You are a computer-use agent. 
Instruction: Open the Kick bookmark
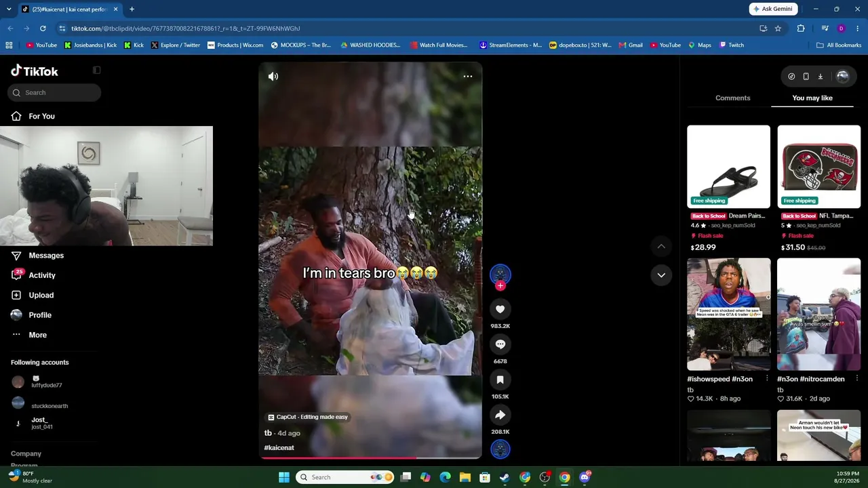click(134, 45)
